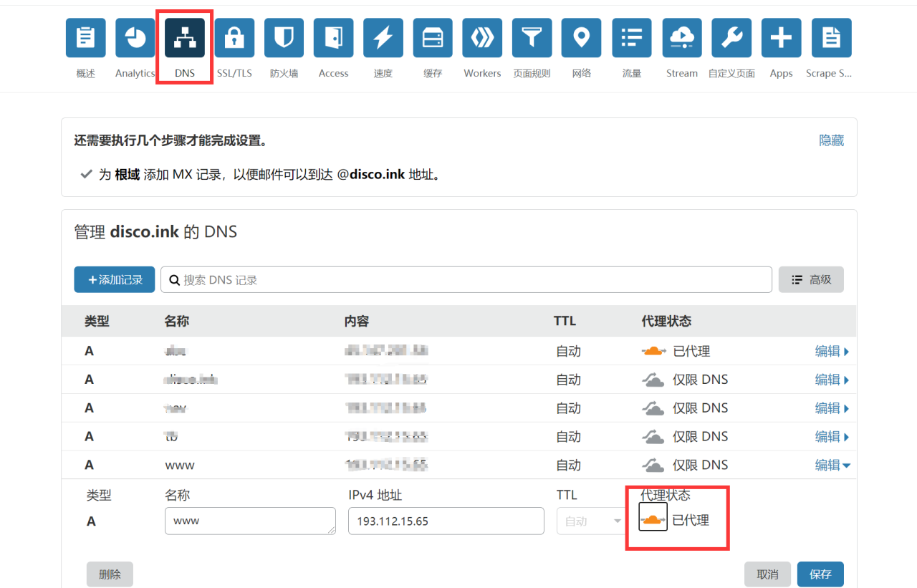Screen dimensions: 917x588
Task: Open the Scrape Shield document icon
Action: 831,38
